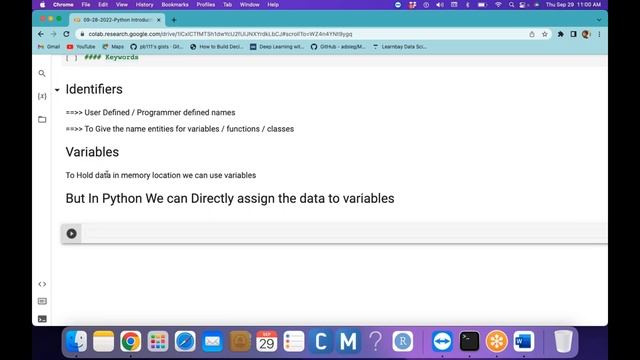Open How to Build Deci... bookmark
This screenshot has height=360, width=640.
[217, 47]
